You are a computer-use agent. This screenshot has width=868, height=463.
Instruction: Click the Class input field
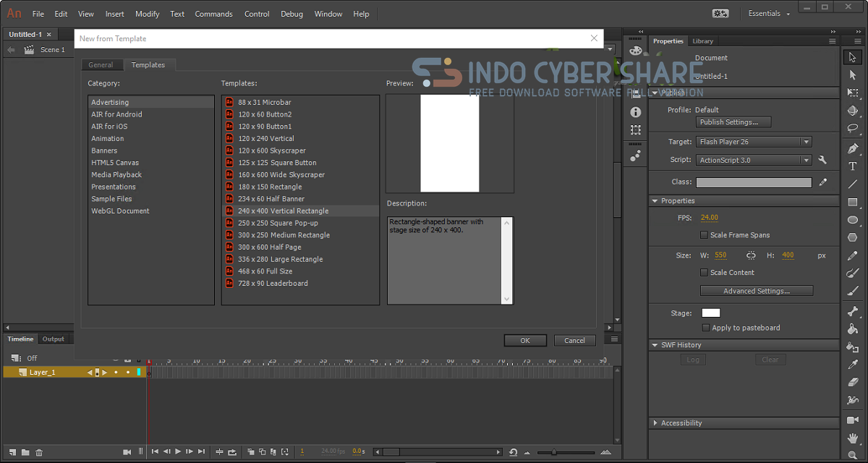(754, 183)
